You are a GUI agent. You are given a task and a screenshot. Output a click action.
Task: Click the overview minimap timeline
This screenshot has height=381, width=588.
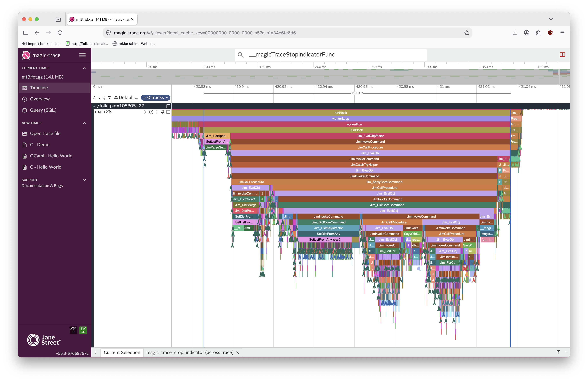click(x=331, y=77)
